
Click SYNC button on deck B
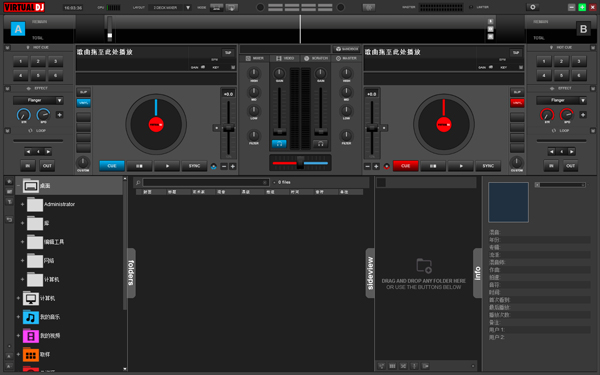click(x=488, y=166)
